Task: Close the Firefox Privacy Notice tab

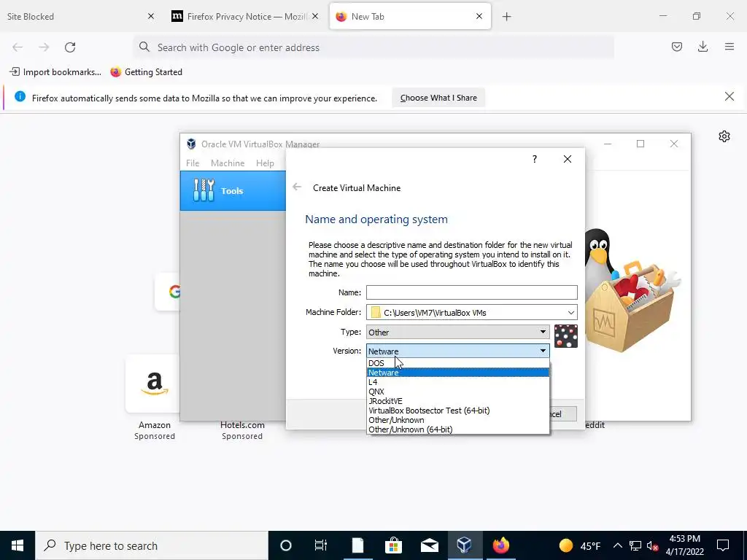Action: pyautogui.click(x=315, y=16)
